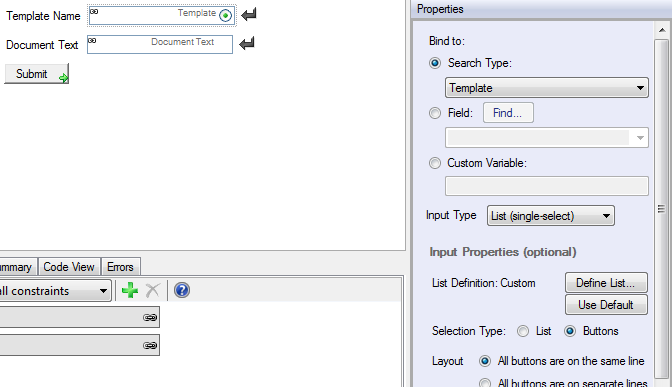Click the Use Default button
672x387 pixels.
pyautogui.click(x=606, y=305)
